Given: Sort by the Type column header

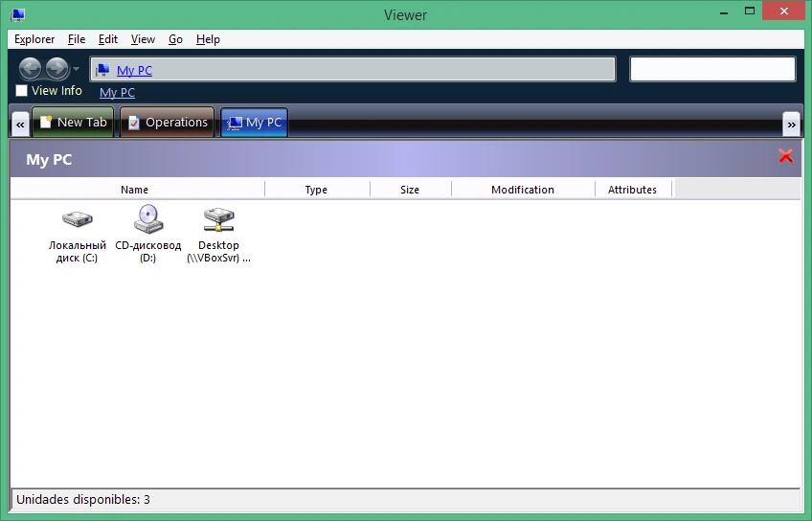Looking at the screenshot, I should point(316,190).
